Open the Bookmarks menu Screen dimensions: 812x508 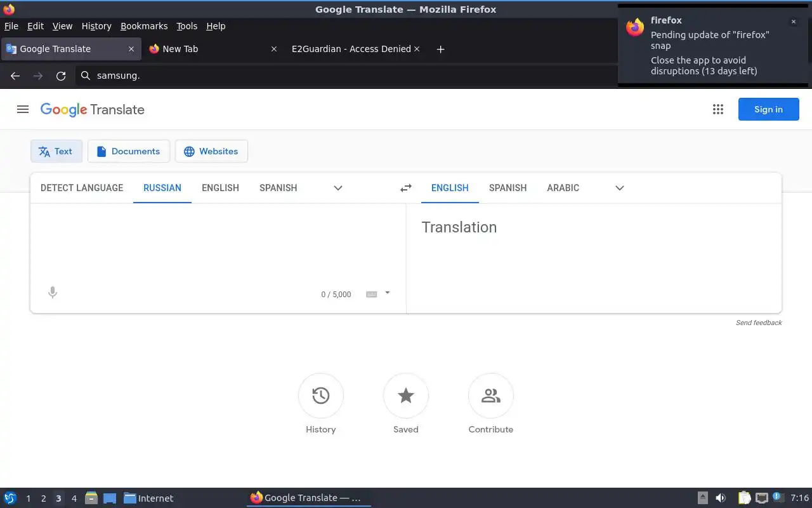coord(144,26)
